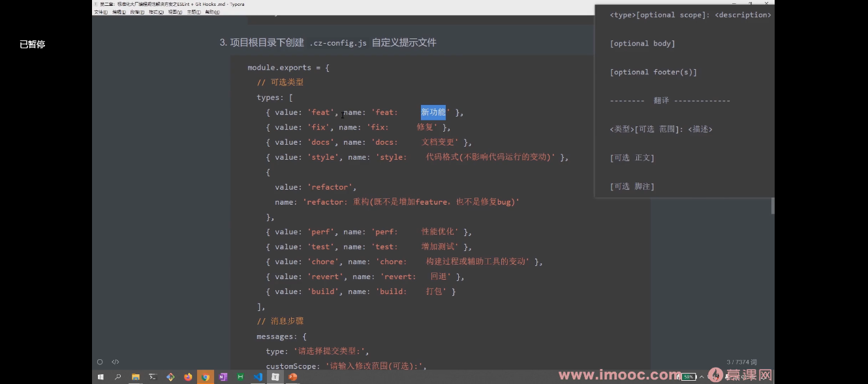Open the Windows Start menu
The width and height of the screenshot is (868, 384).
click(x=101, y=377)
